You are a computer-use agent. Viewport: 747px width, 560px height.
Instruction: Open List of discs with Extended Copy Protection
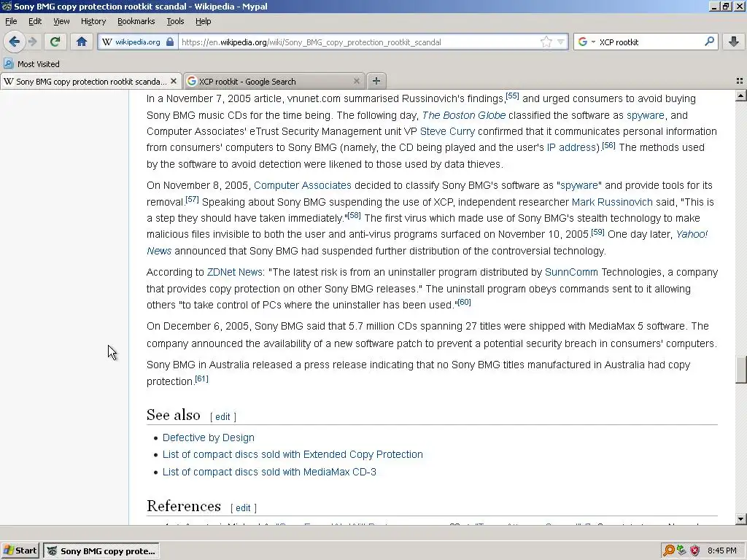pos(293,454)
